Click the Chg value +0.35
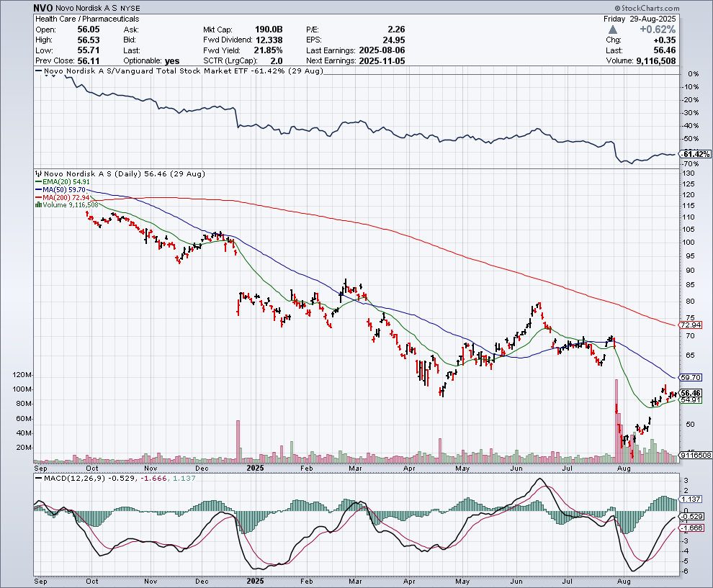 tap(664, 40)
